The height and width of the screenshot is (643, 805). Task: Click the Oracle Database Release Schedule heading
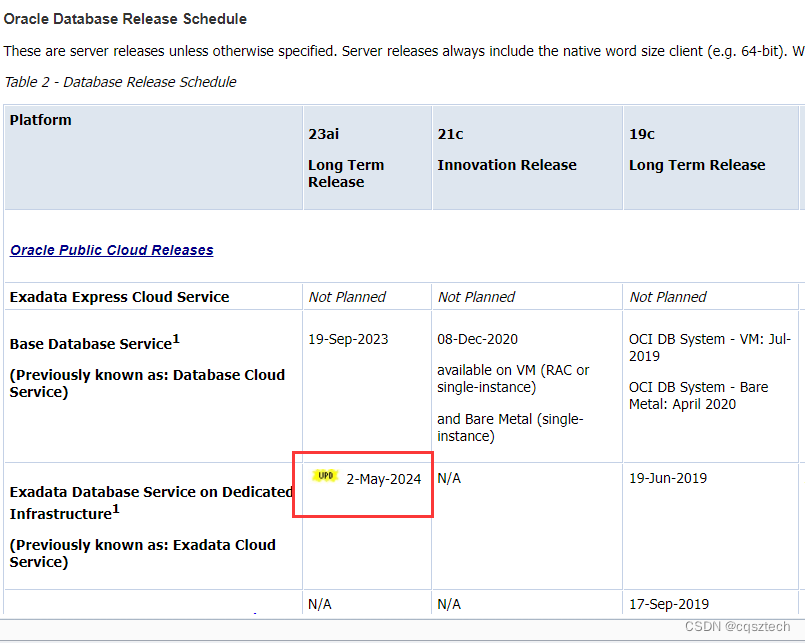click(125, 19)
